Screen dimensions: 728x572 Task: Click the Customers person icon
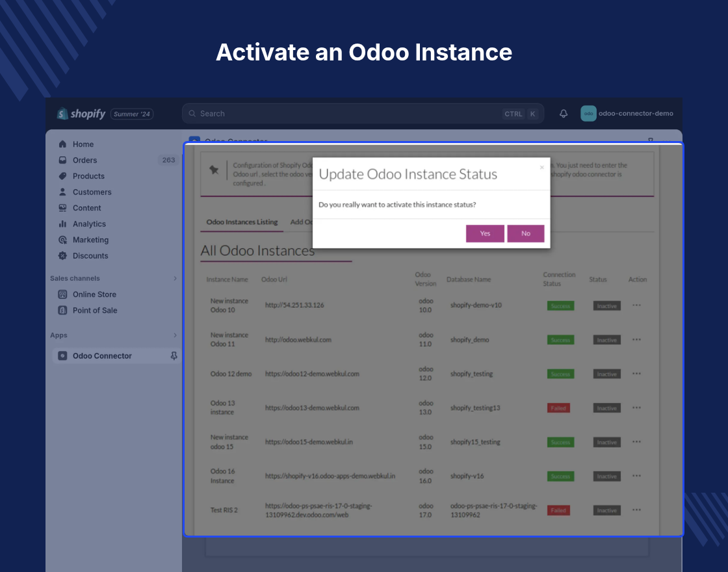click(x=62, y=192)
